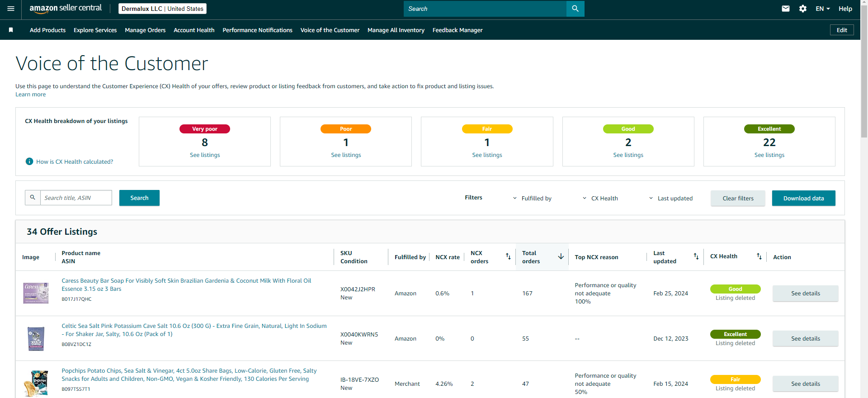
Task: Sort by Total orders down arrow
Action: coord(561,256)
